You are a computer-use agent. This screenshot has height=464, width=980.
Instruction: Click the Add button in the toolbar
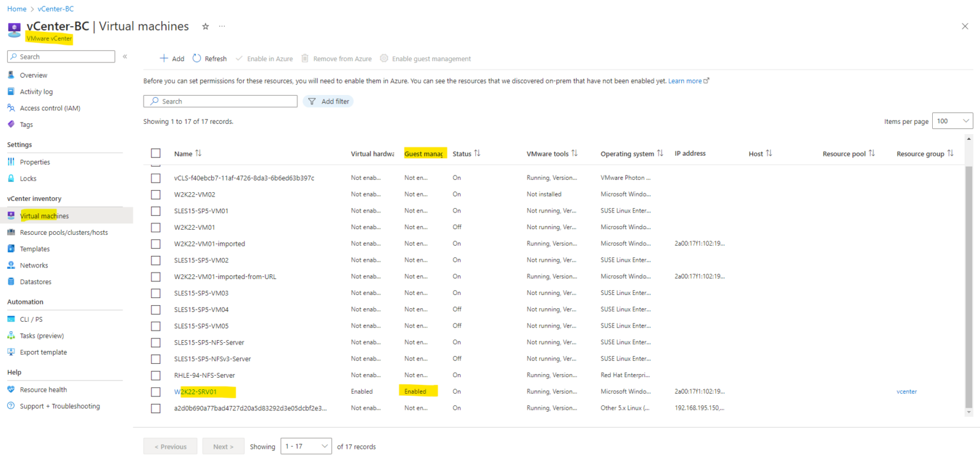pyautogui.click(x=172, y=58)
